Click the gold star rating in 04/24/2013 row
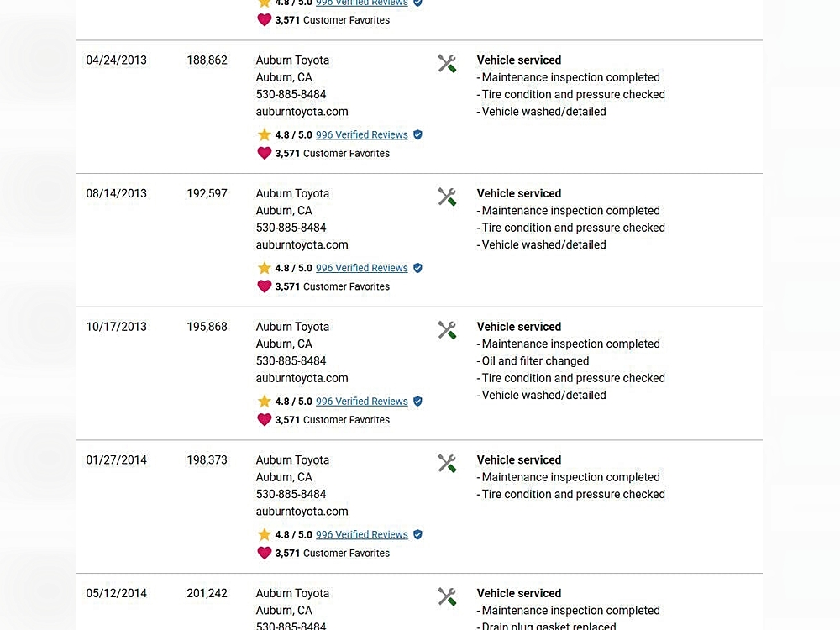Viewport: 840px width, 630px height. pyautogui.click(x=265, y=135)
